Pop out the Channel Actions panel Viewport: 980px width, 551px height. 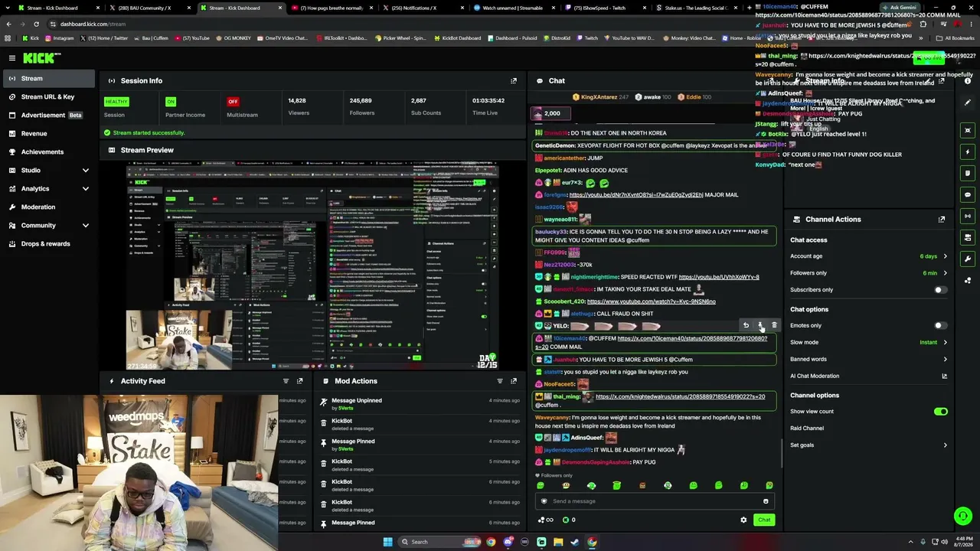[942, 220]
